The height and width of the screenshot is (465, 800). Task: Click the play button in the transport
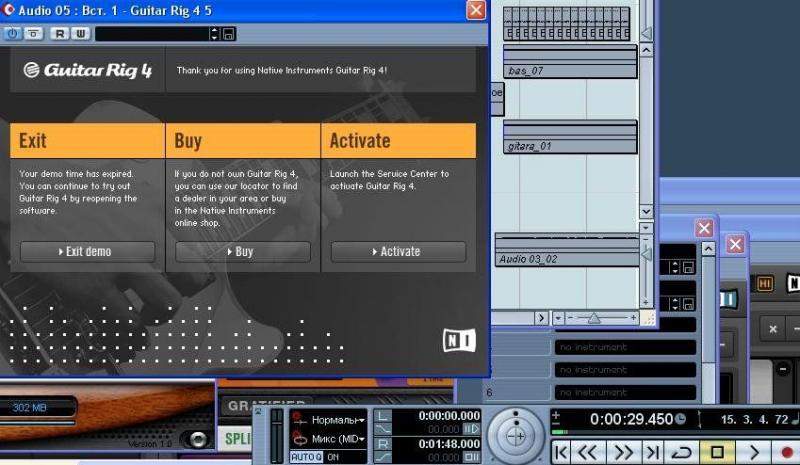click(x=754, y=452)
